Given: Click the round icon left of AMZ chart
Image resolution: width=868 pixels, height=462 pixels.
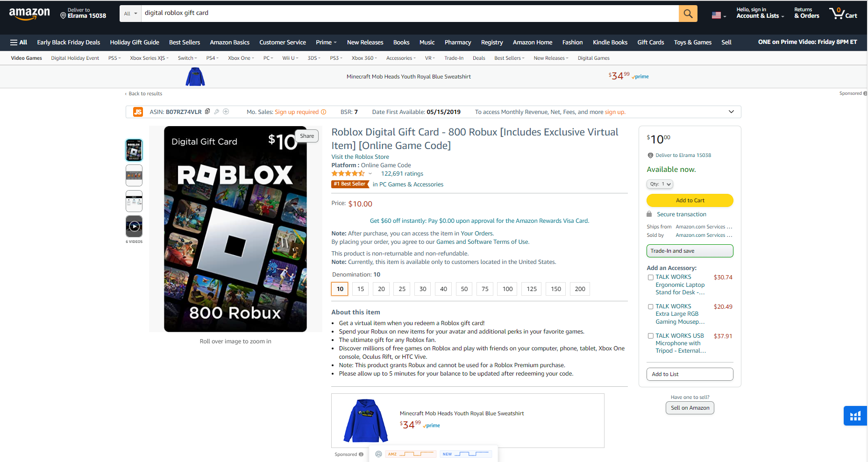Looking at the screenshot, I should [x=378, y=454].
